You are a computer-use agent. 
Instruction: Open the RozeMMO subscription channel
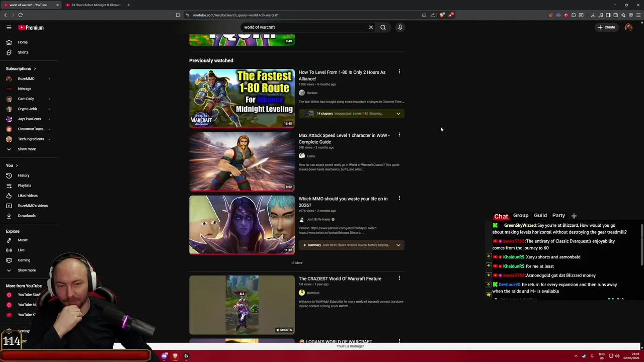point(26,78)
